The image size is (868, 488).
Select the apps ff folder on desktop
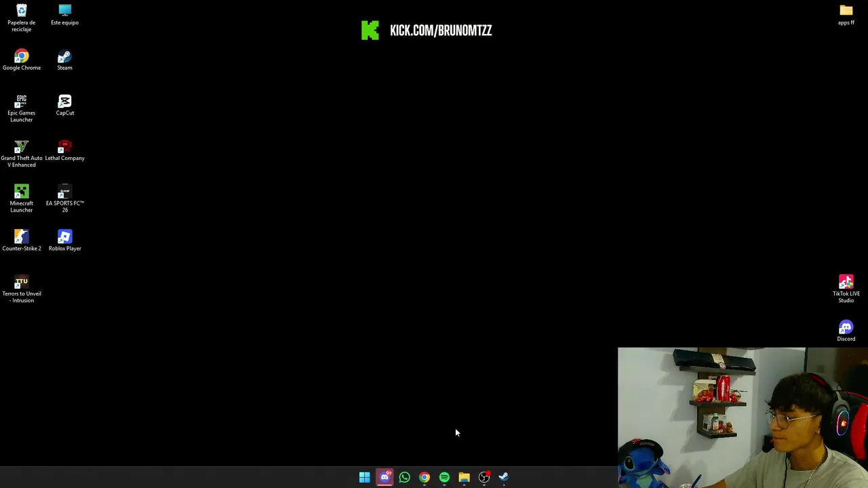(846, 15)
